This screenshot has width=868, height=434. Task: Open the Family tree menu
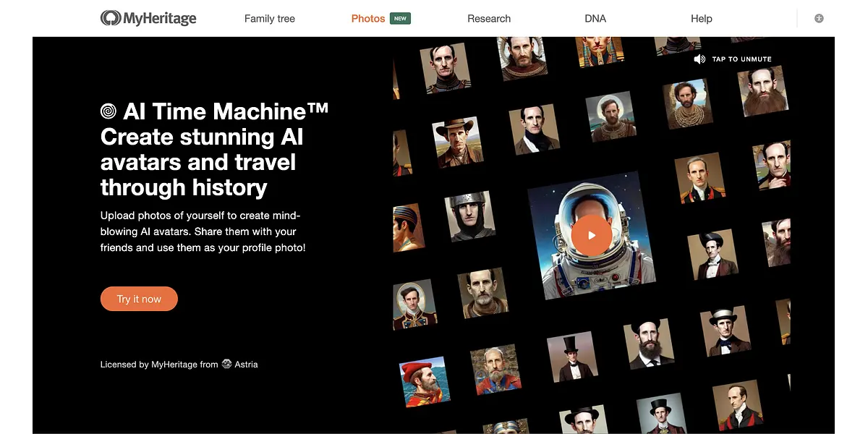269,19
